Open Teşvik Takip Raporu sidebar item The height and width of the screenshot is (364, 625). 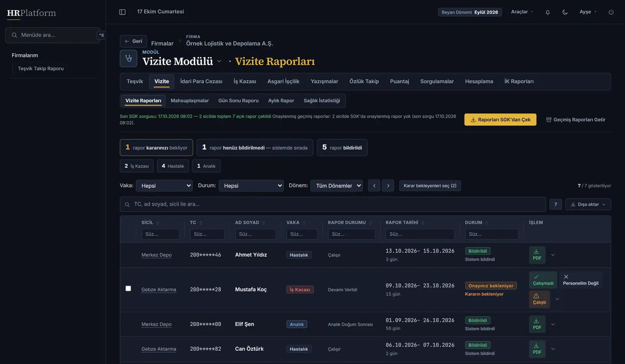(x=41, y=69)
